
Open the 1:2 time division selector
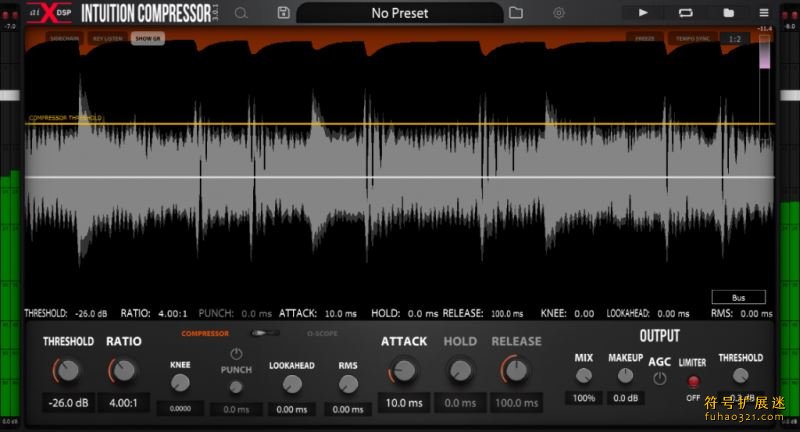(x=735, y=39)
